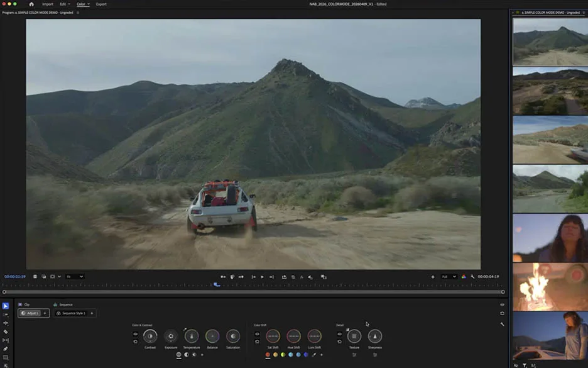
Task: Select the Sequence Style 1 button
Action: [x=71, y=313]
